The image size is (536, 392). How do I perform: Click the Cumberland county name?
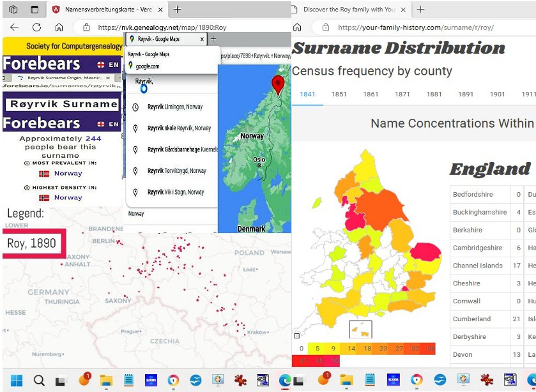pyautogui.click(x=471, y=319)
